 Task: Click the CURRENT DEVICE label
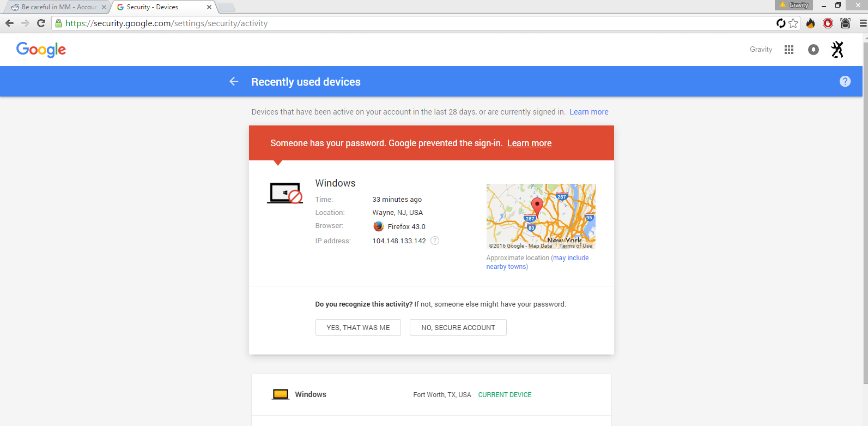(x=505, y=395)
